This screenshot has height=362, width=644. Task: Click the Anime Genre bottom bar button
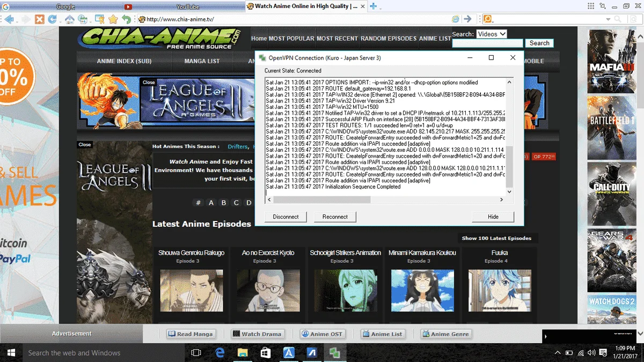(x=445, y=334)
